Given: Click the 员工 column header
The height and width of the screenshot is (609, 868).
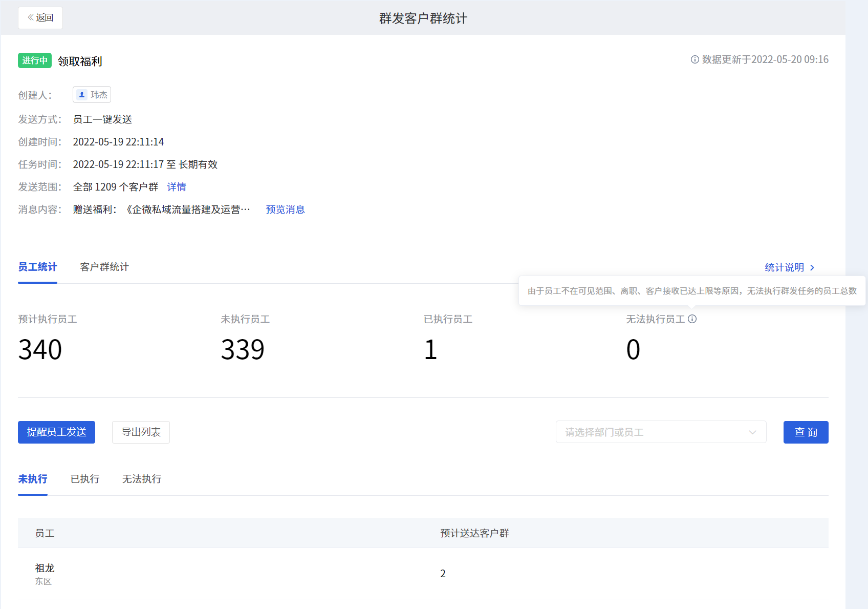Looking at the screenshot, I should click(x=45, y=533).
